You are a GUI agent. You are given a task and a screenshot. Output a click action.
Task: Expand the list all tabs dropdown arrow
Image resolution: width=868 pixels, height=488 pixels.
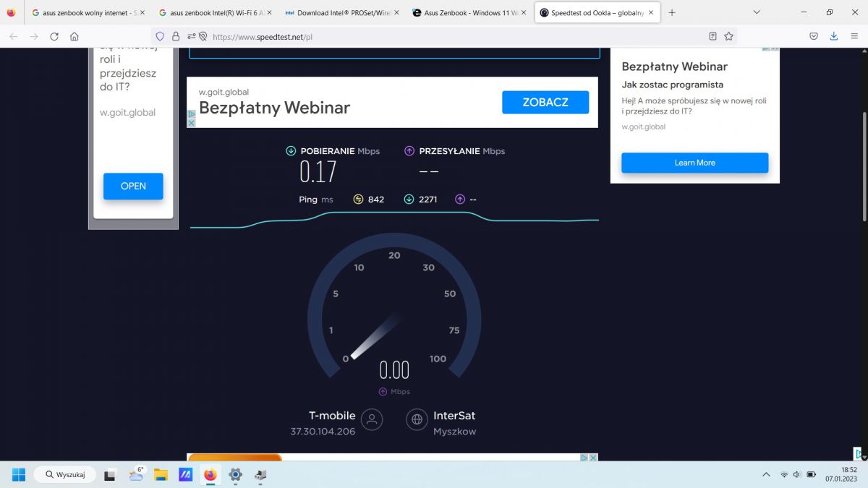(757, 12)
